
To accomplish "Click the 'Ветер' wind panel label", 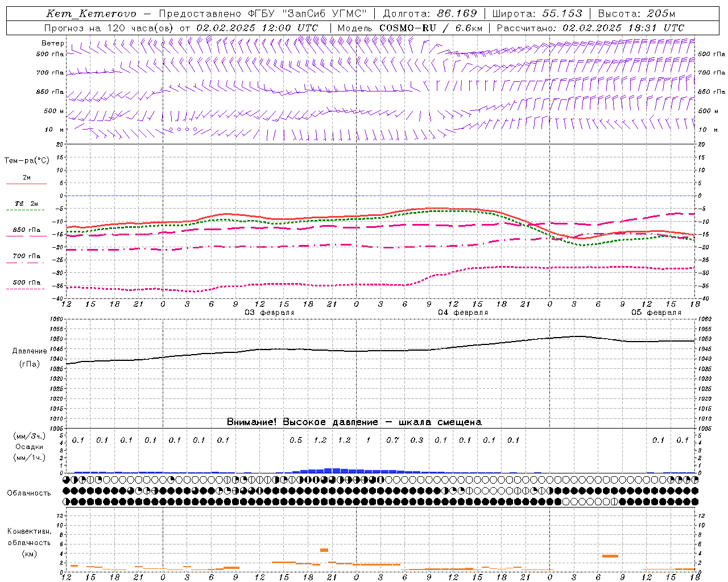I will tap(53, 43).
